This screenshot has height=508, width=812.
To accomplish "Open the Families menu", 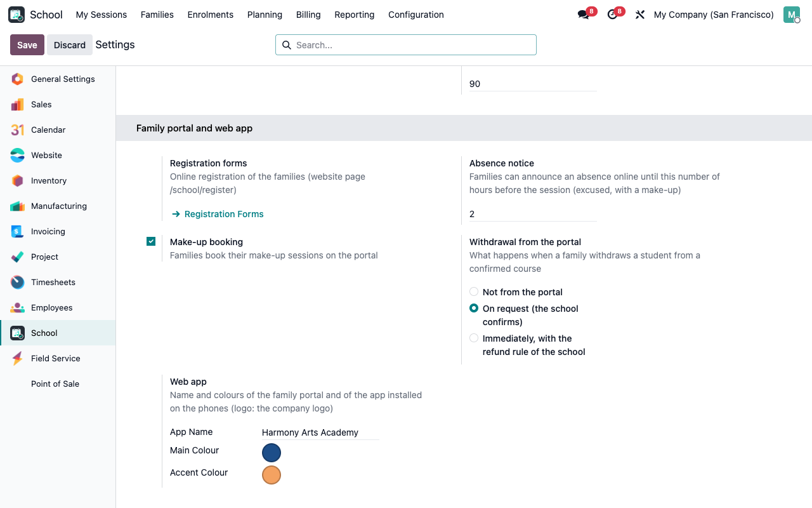I will [x=157, y=15].
